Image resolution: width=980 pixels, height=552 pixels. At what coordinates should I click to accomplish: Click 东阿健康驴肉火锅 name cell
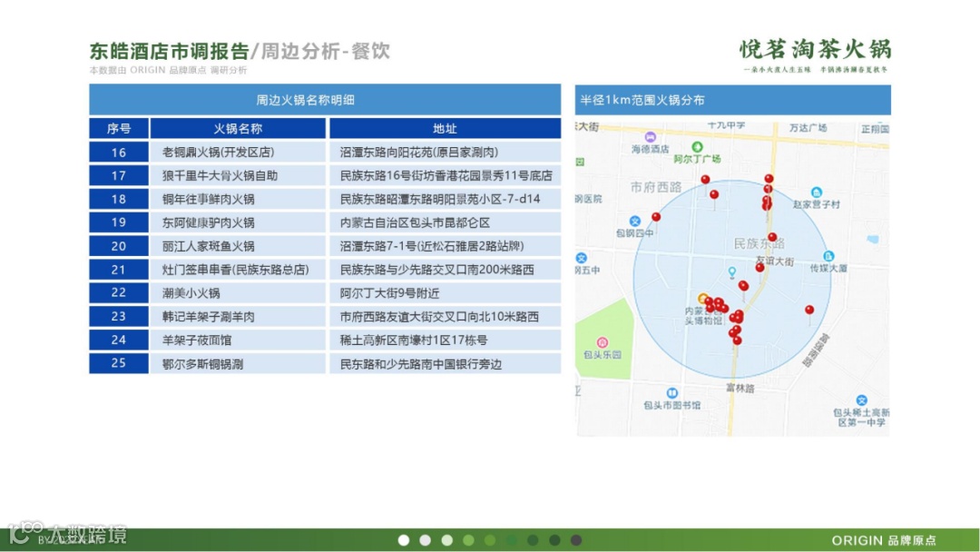238,222
